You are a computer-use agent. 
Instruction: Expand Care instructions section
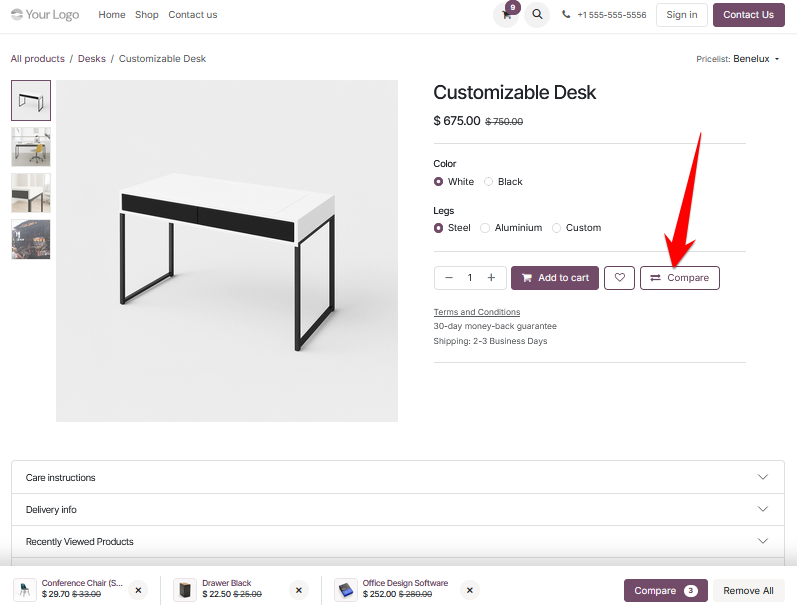[397, 477]
